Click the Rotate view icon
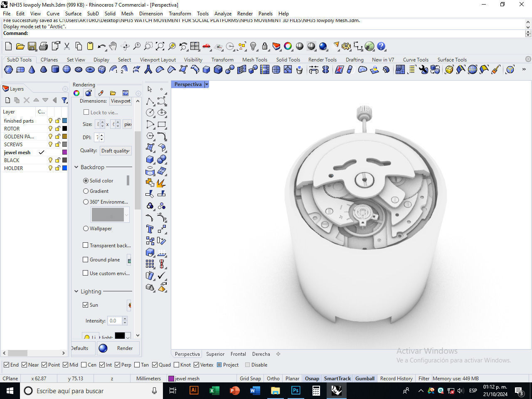This screenshot has height=399, width=532. 125,47
